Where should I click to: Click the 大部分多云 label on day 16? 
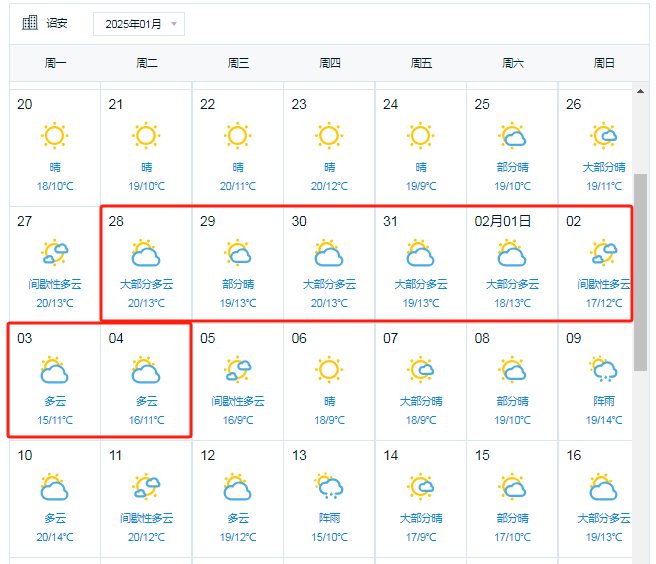point(604,519)
